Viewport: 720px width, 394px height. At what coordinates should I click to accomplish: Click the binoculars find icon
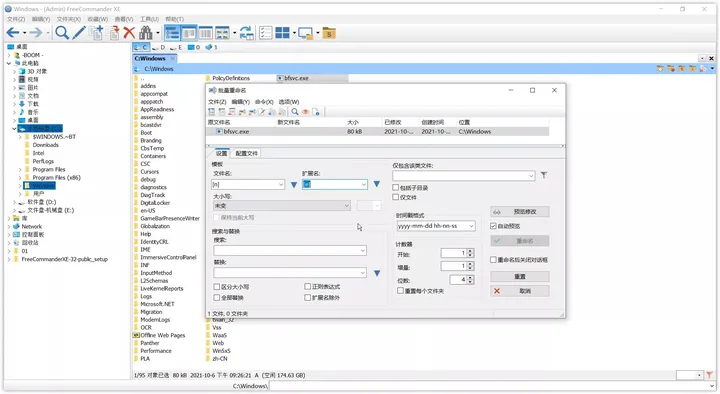(146, 33)
